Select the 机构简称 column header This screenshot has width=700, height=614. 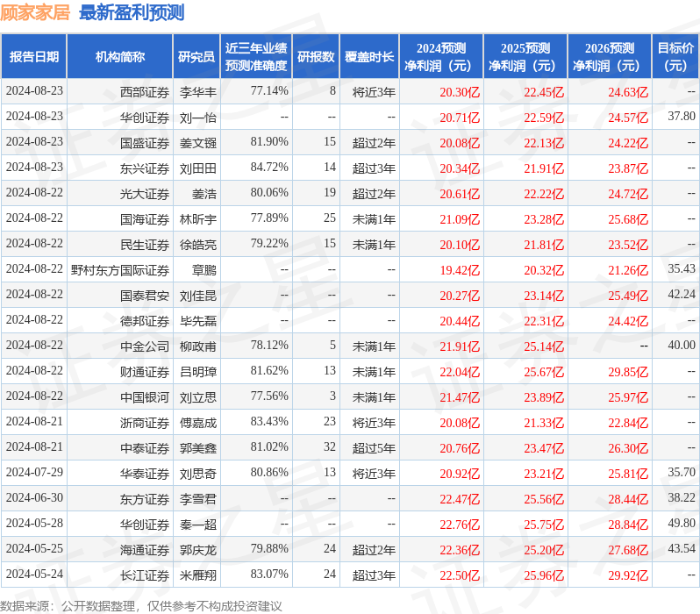click(x=119, y=56)
